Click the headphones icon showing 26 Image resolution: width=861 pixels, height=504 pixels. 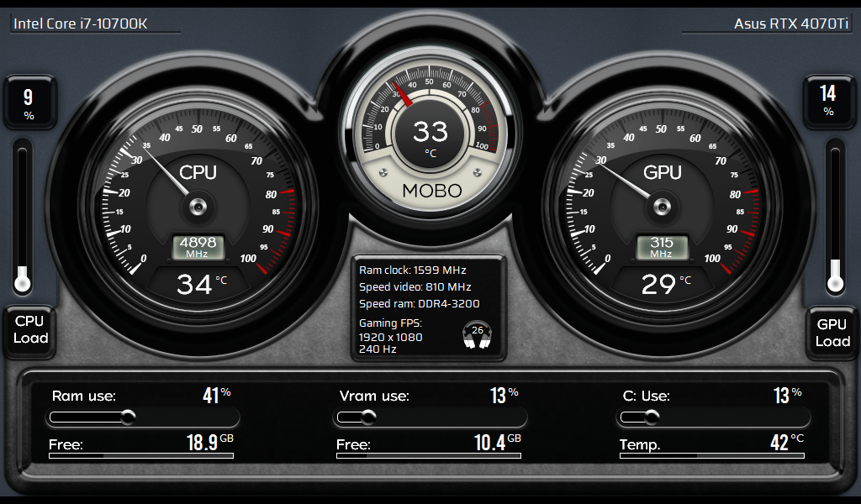[477, 334]
